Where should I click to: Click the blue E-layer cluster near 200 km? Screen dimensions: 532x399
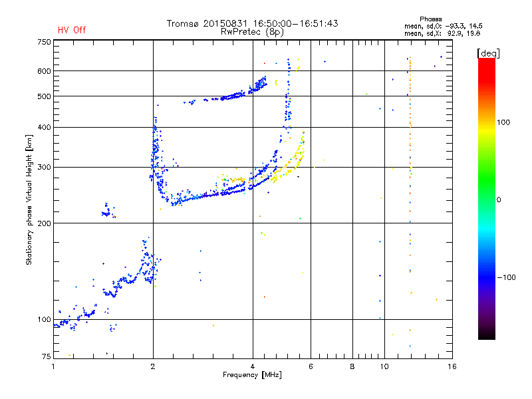pos(108,212)
